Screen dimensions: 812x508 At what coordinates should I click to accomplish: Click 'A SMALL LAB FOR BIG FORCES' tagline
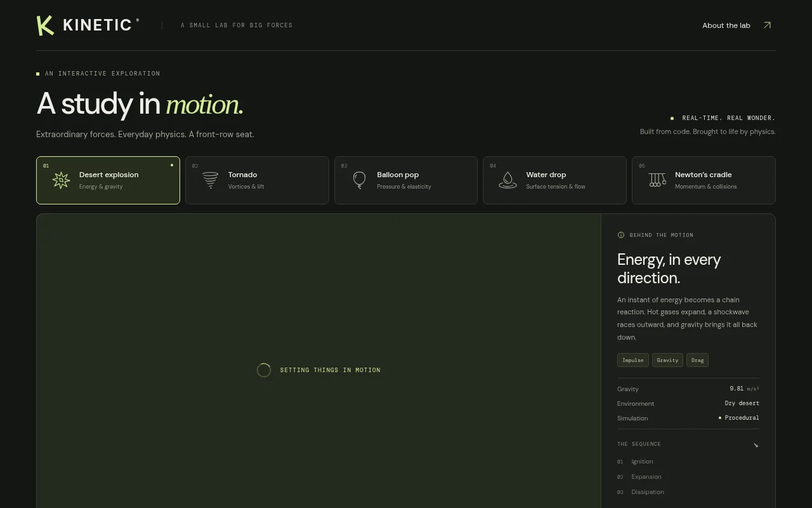pyautogui.click(x=237, y=25)
